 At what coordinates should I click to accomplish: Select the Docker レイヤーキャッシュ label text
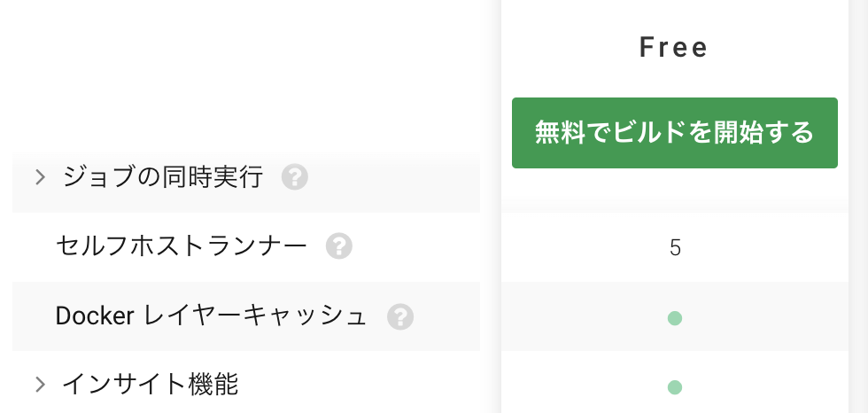pos(211,316)
